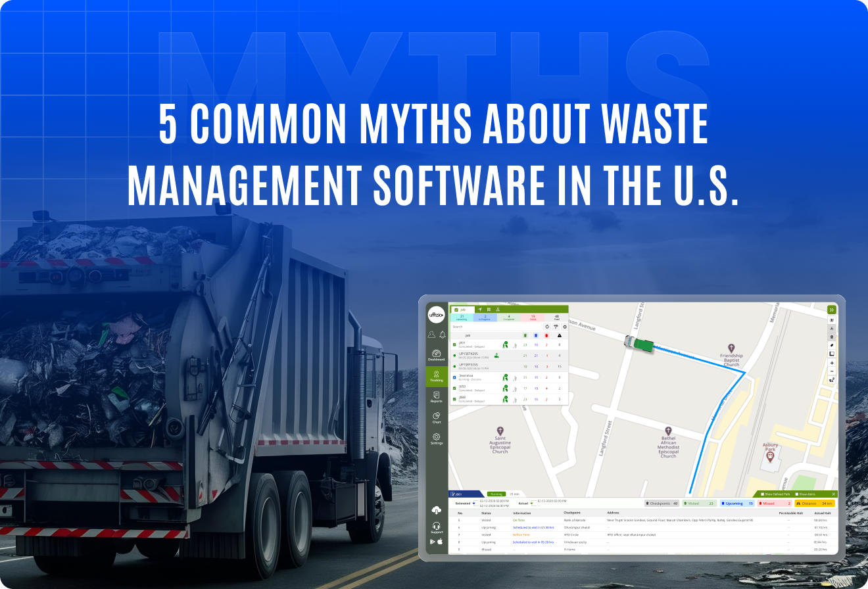Click the Uffizio logo in sidebar
868x589 pixels.
[x=437, y=315]
